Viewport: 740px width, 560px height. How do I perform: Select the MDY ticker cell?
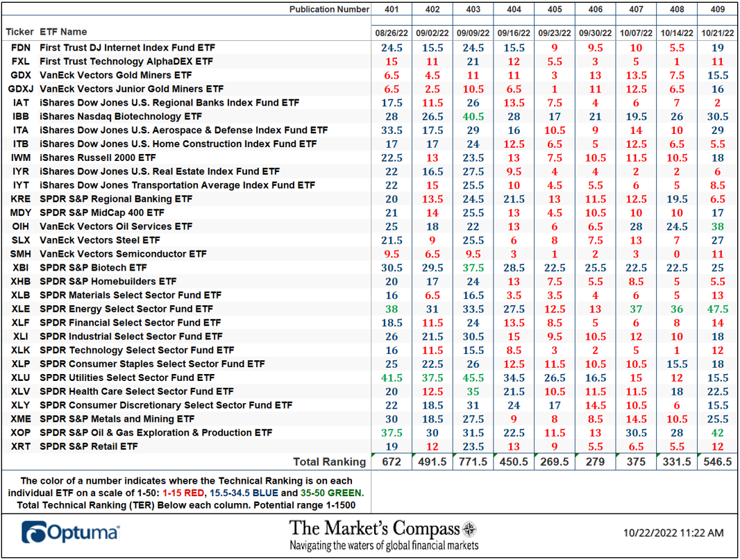[20, 212]
